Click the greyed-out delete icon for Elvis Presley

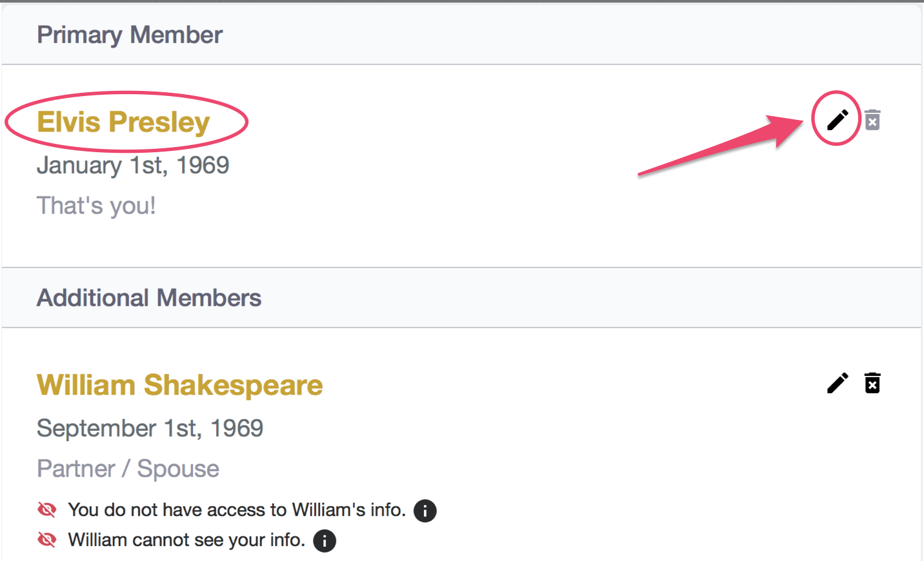click(872, 119)
